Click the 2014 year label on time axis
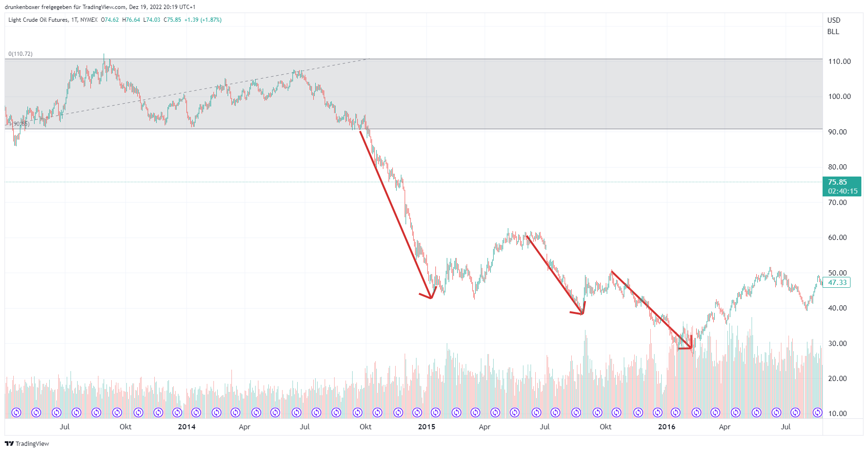868x452 pixels. coord(186,427)
